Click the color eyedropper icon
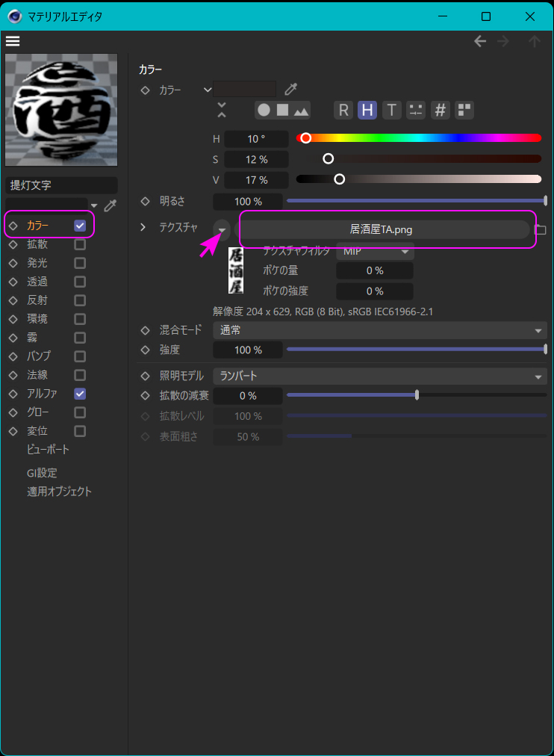554x756 pixels. click(x=291, y=90)
